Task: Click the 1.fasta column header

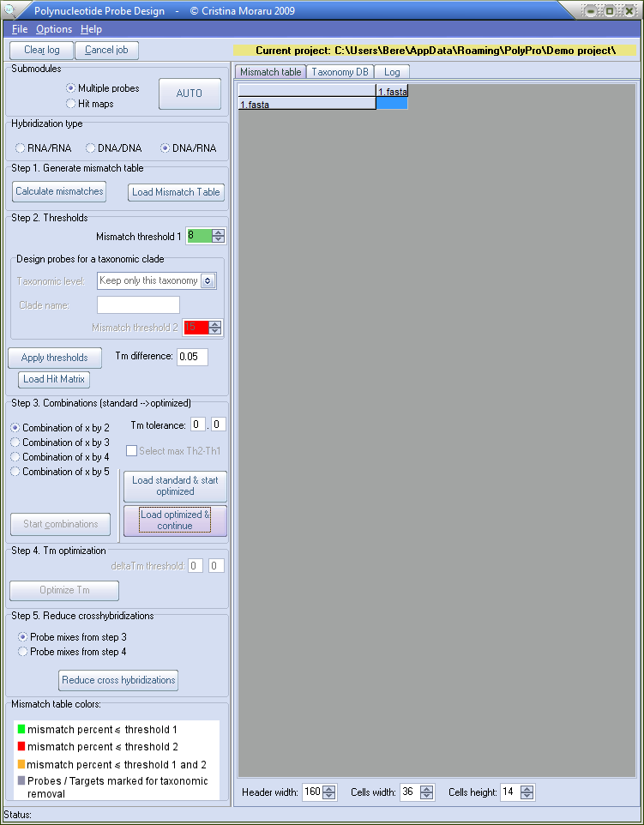Action: pyautogui.click(x=392, y=91)
